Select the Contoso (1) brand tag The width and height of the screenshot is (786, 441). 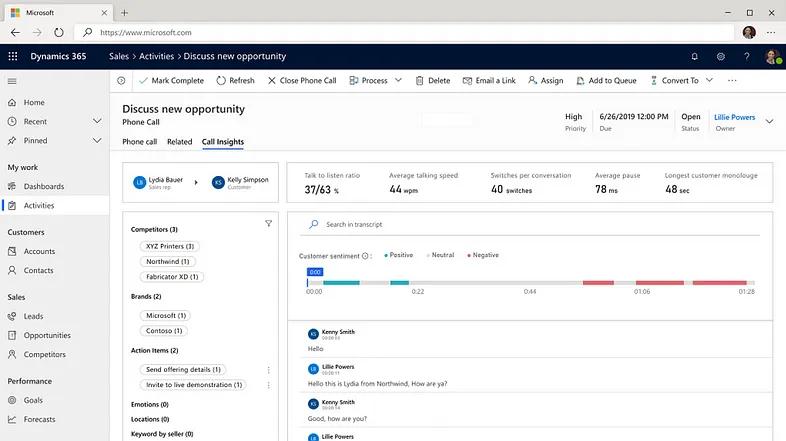pos(164,330)
